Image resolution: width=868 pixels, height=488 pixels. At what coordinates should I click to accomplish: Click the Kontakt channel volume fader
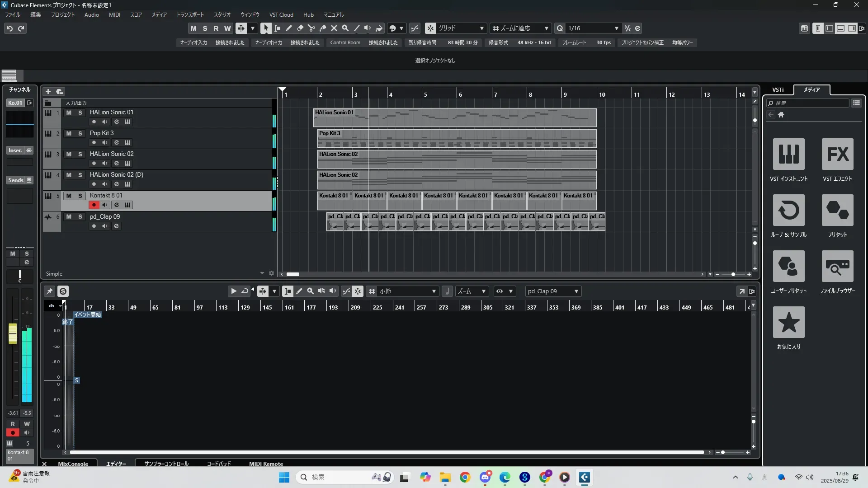(13, 333)
